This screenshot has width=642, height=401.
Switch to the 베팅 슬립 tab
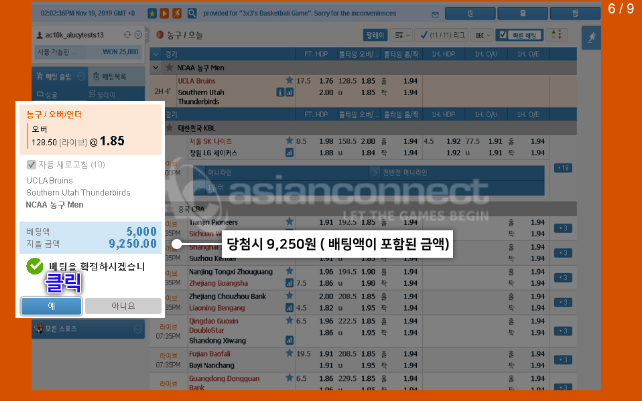(x=60, y=76)
